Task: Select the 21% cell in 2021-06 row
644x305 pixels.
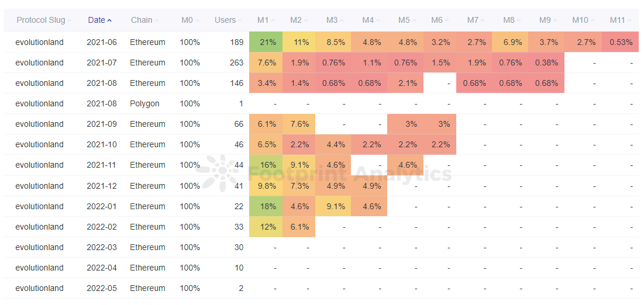Action: [x=266, y=42]
